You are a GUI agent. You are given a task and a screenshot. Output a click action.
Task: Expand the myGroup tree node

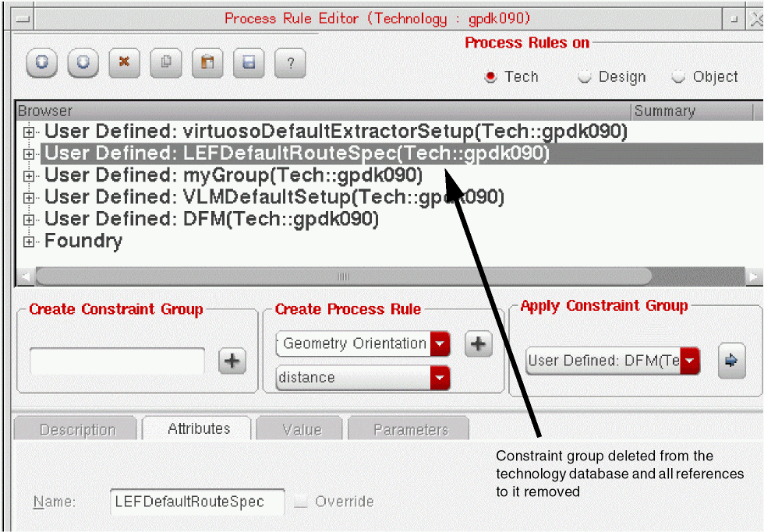(29, 176)
